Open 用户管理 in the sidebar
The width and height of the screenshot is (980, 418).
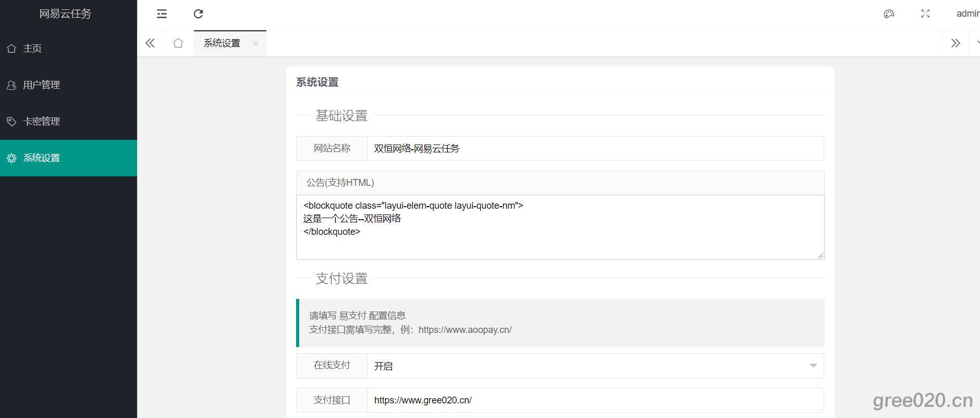pyautogui.click(x=41, y=85)
